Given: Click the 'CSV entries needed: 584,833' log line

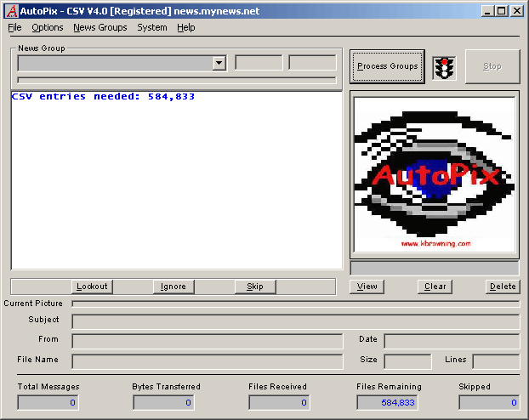Looking at the screenshot, I should [x=103, y=96].
